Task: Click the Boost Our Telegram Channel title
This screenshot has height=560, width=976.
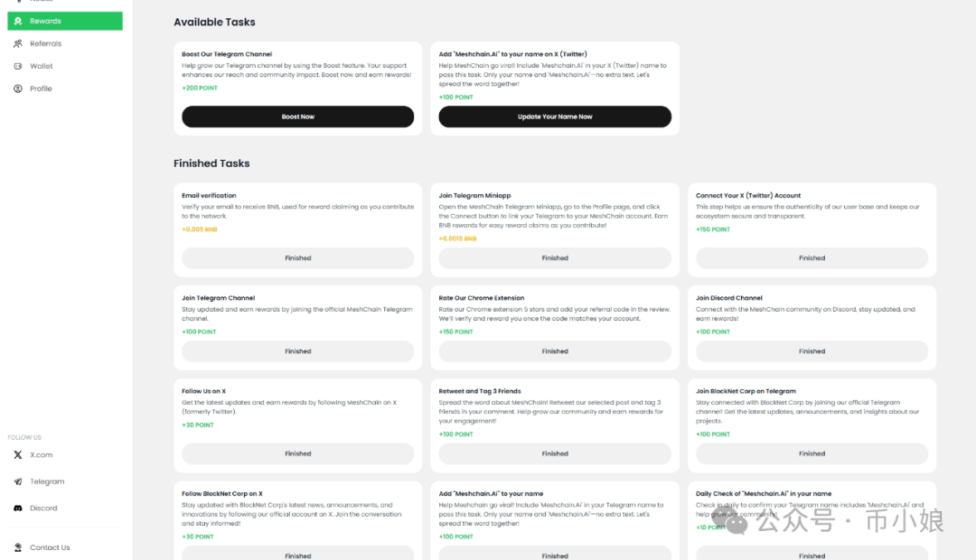Action: pyautogui.click(x=227, y=54)
